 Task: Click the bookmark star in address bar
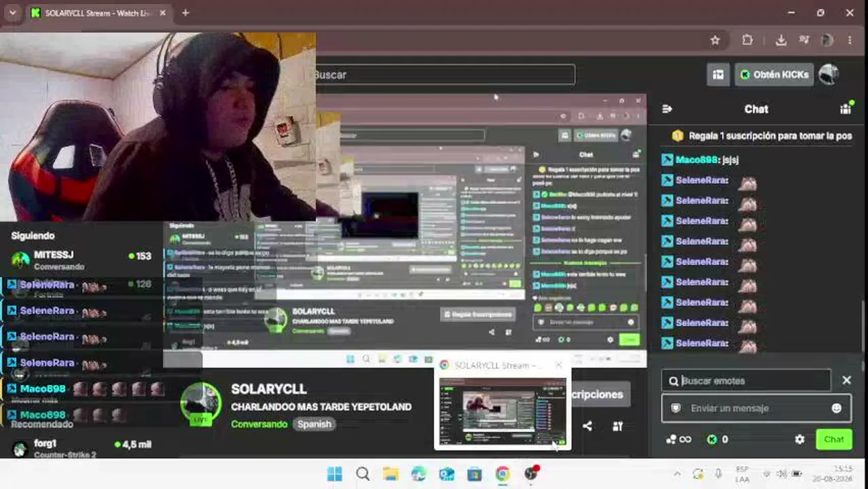click(715, 40)
